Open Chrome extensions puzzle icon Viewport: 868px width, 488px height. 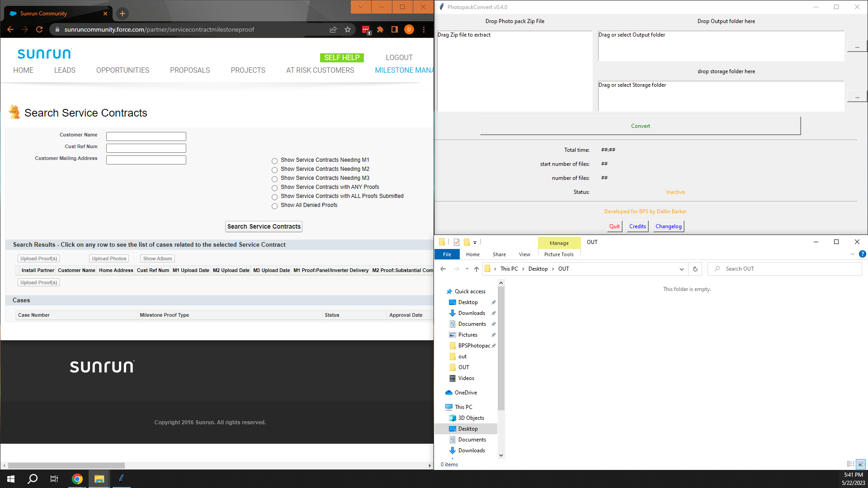pyautogui.click(x=380, y=29)
